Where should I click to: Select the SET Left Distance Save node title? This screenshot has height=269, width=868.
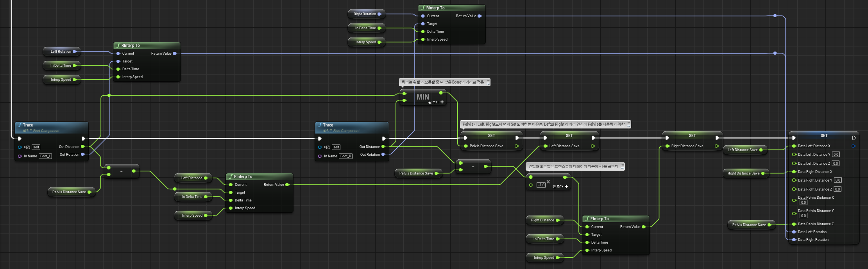click(569, 135)
